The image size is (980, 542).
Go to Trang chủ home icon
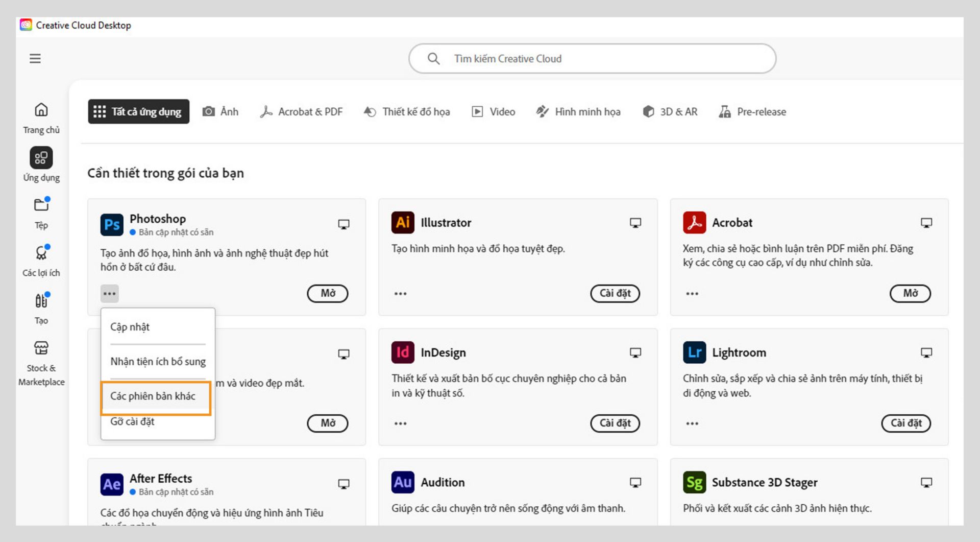point(41,110)
